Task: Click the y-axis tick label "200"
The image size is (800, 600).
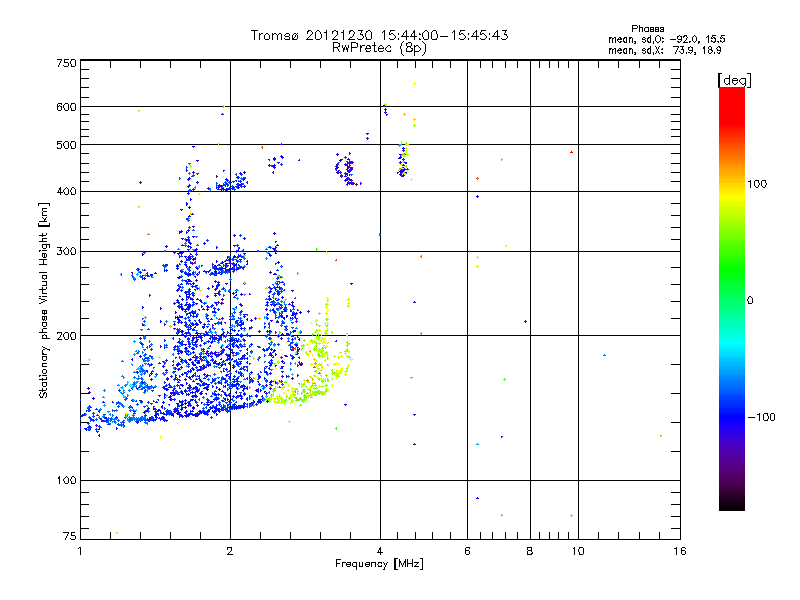Action: 67,336
